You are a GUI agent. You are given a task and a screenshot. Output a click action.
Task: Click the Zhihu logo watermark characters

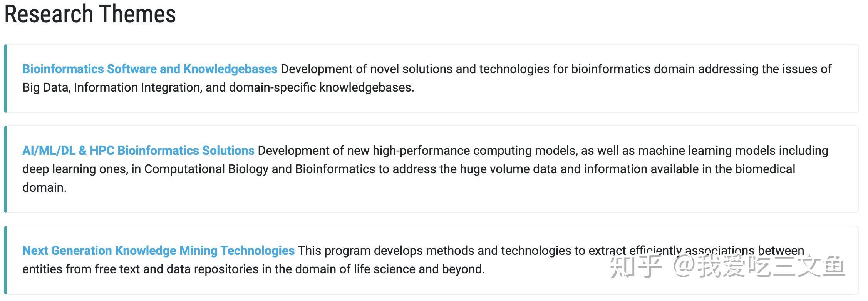tap(636, 267)
